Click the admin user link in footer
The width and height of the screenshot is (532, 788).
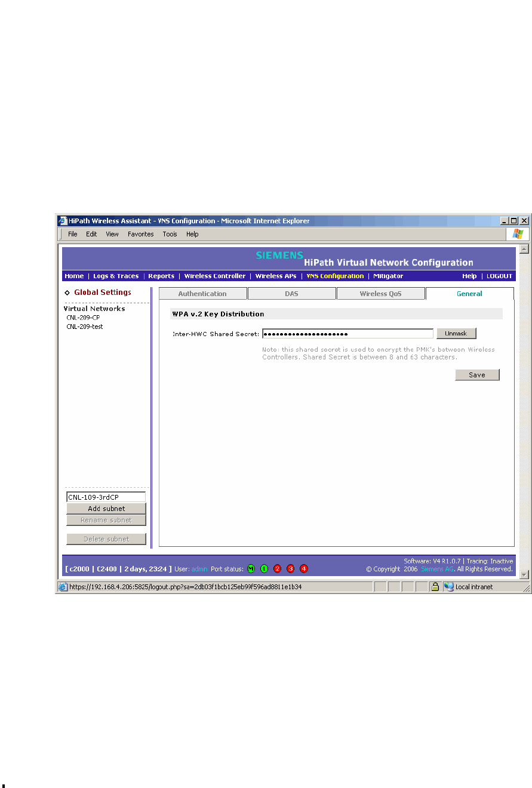199,569
